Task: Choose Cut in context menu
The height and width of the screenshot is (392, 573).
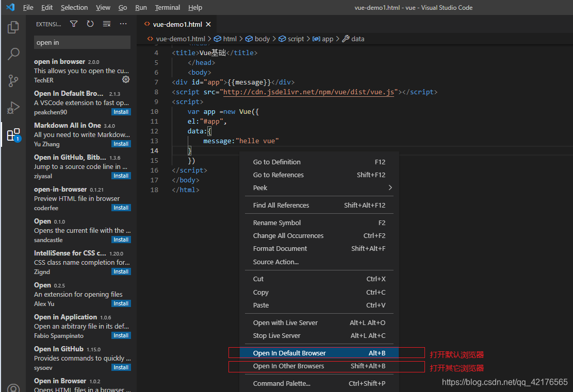Action: click(319, 279)
